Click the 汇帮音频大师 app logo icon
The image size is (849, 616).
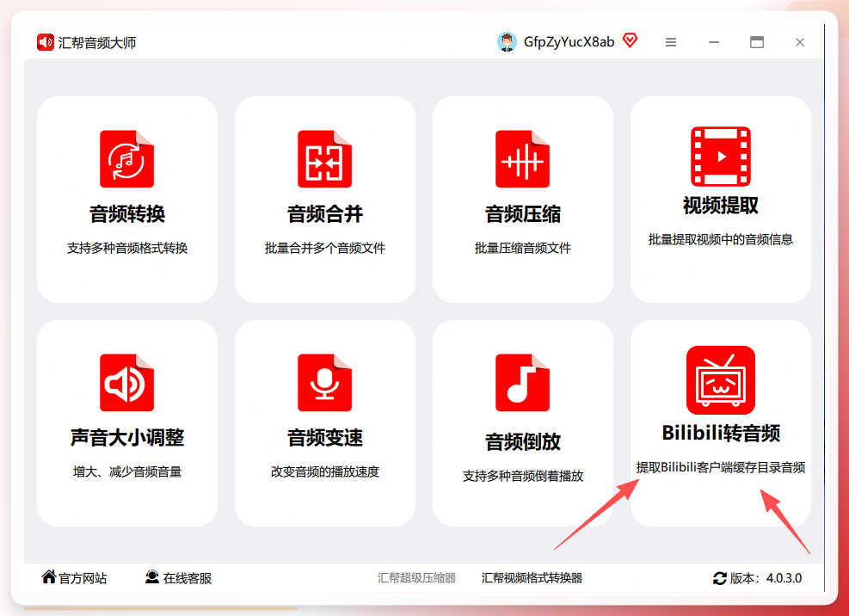(x=46, y=42)
